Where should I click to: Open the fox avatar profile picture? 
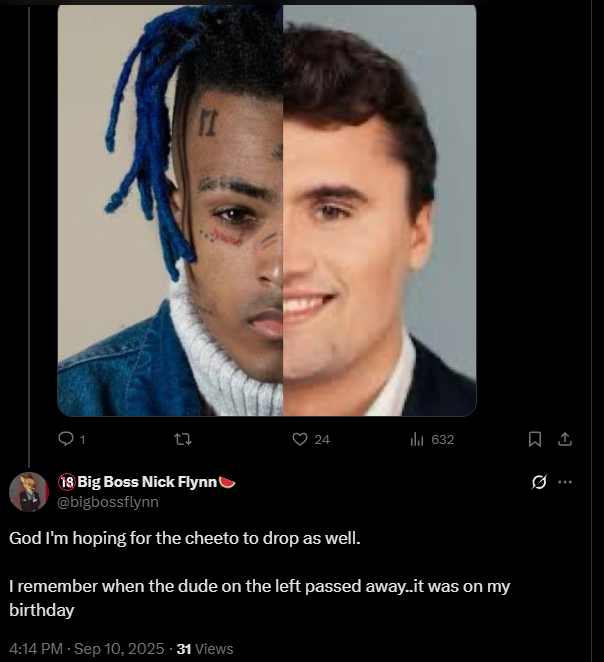pos(29,492)
